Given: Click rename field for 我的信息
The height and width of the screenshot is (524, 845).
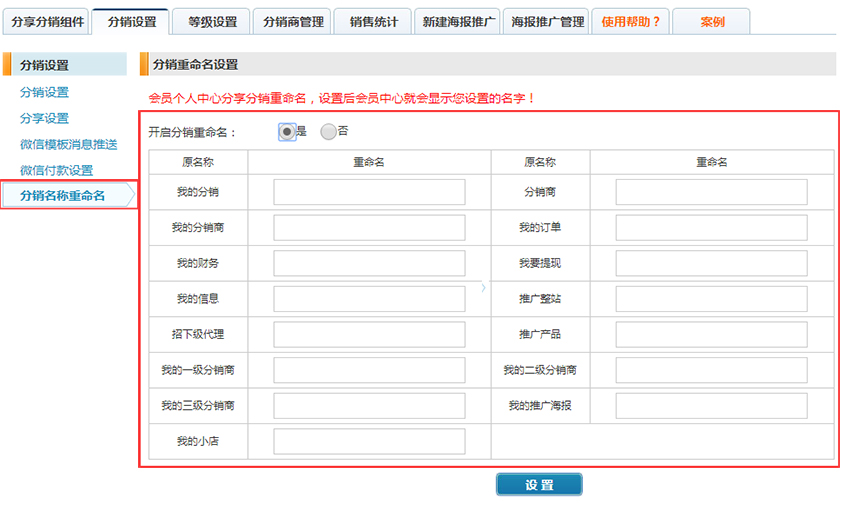Looking at the screenshot, I should 369,299.
